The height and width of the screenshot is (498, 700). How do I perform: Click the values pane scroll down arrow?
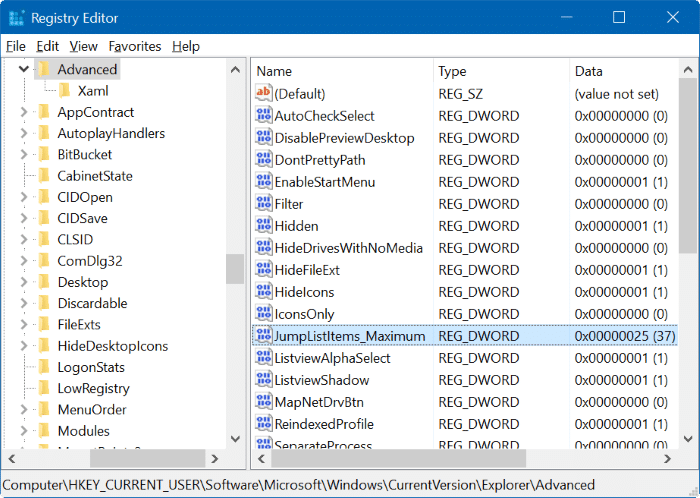coord(688,439)
